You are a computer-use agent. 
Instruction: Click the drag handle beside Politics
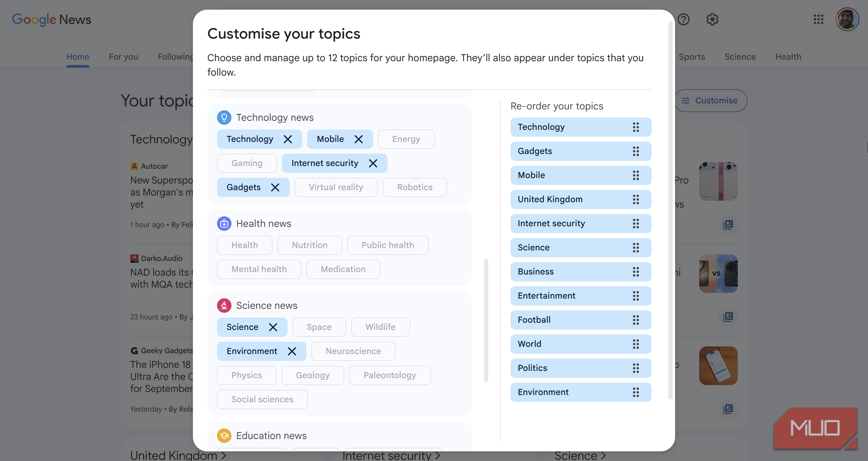pyautogui.click(x=636, y=368)
